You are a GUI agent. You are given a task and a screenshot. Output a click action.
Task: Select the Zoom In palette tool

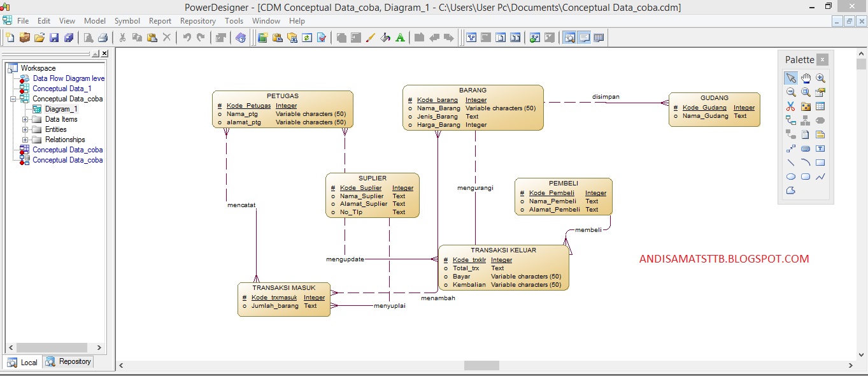click(820, 77)
